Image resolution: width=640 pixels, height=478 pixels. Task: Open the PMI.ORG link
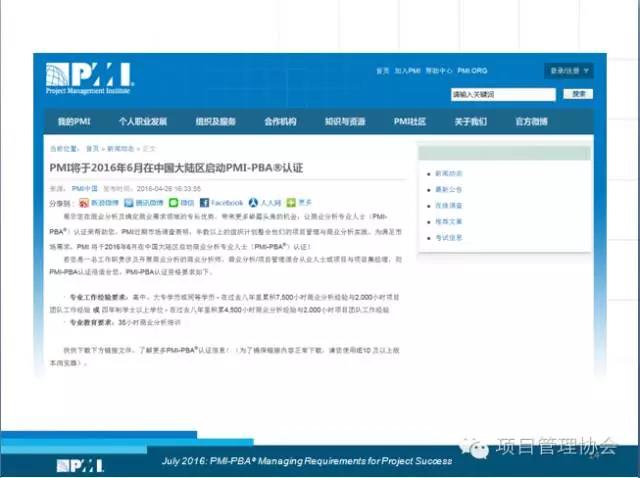click(472, 71)
